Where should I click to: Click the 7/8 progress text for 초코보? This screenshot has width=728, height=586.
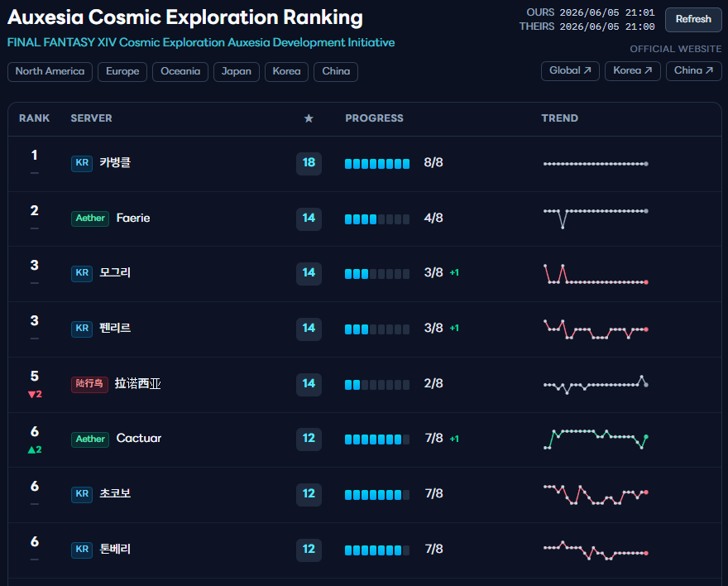pos(433,493)
